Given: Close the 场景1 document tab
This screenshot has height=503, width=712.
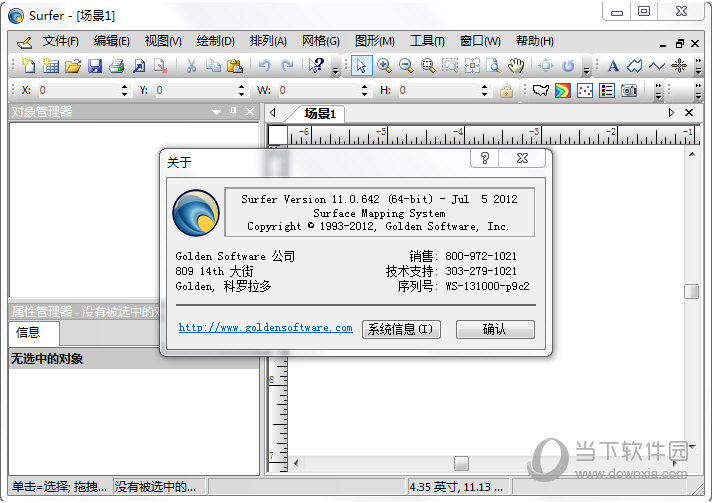Looking at the screenshot, I should pyautogui.click(x=689, y=113).
